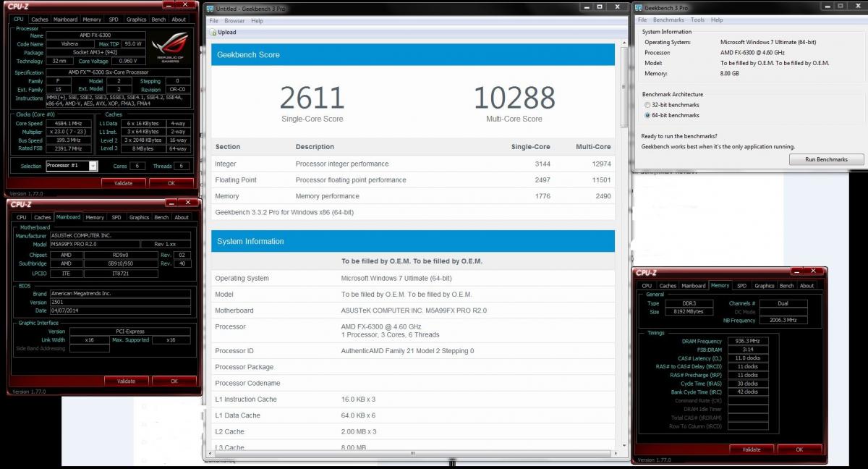Open About tab in the CPU-Z timings window
This screenshot has width=868, height=469.
click(807, 286)
